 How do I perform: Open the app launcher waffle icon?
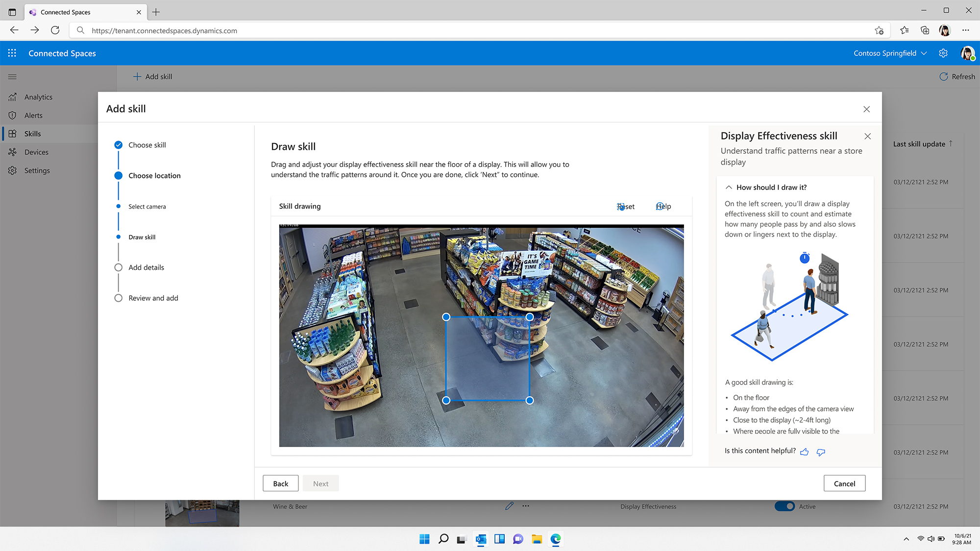pos(12,53)
